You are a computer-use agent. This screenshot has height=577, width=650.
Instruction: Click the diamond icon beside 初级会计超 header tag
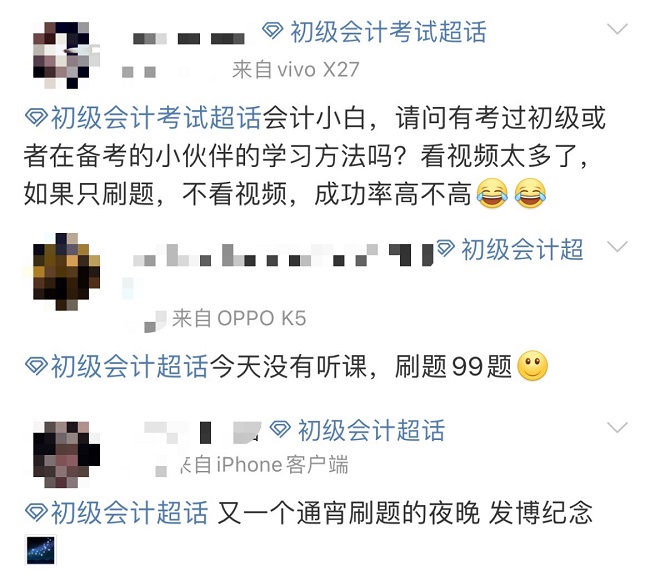(x=445, y=248)
